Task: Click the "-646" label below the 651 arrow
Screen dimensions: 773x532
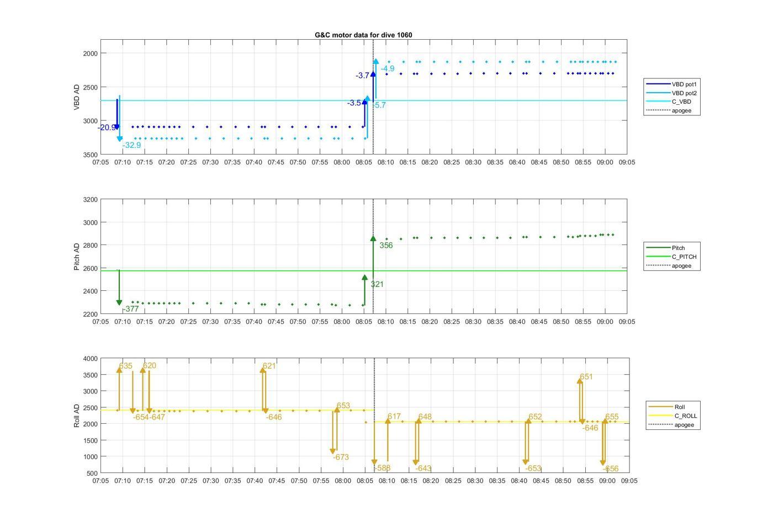Action: (590, 428)
